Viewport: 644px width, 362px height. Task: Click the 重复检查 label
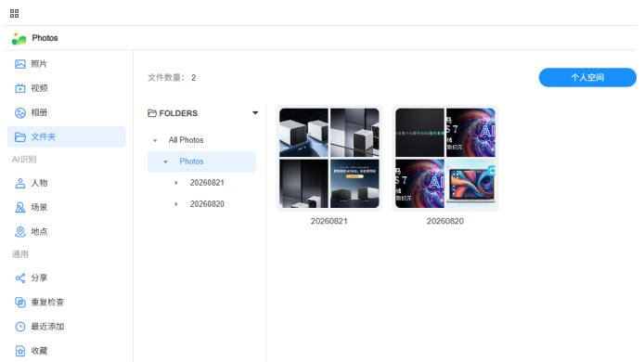[x=47, y=303]
